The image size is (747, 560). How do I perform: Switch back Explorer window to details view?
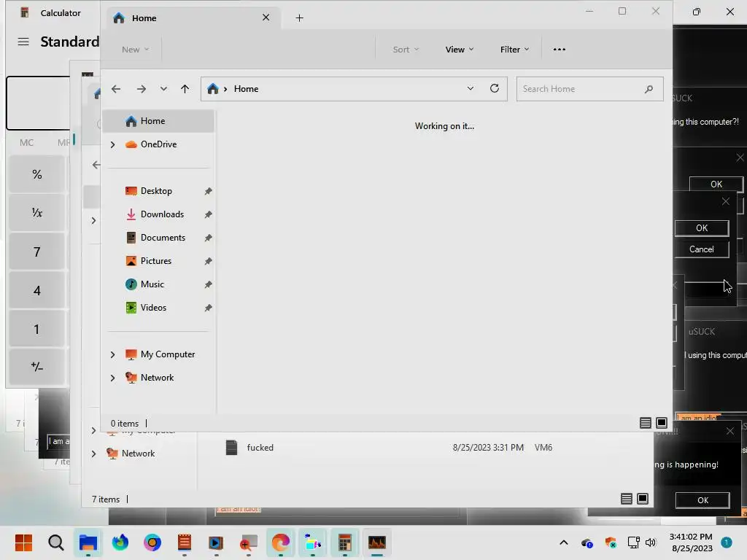pos(627,499)
